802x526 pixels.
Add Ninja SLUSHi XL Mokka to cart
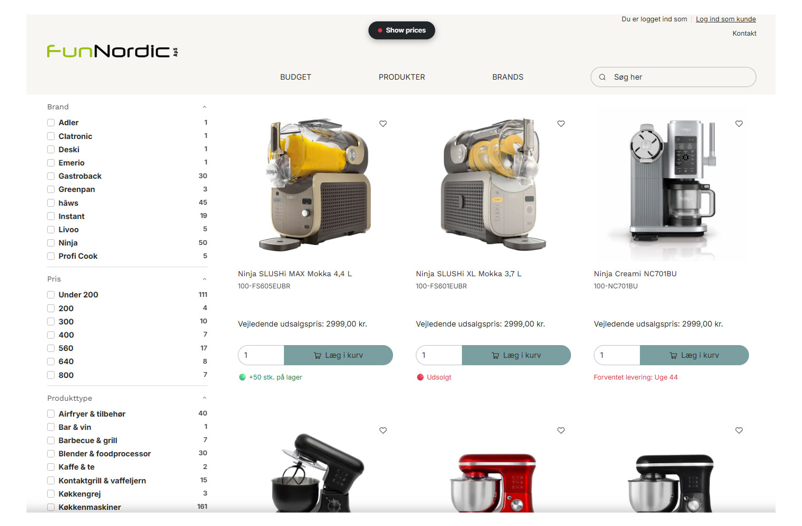click(x=516, y=355)
